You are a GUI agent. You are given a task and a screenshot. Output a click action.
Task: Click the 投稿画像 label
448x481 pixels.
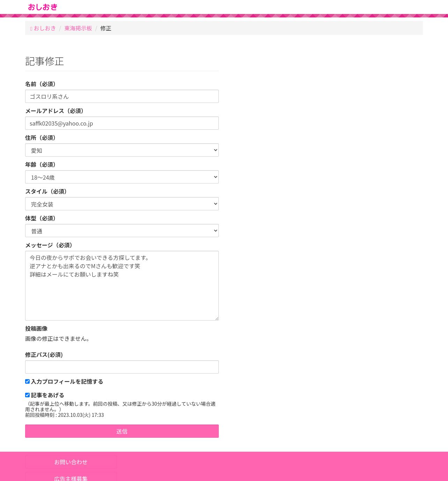[36, 329]
